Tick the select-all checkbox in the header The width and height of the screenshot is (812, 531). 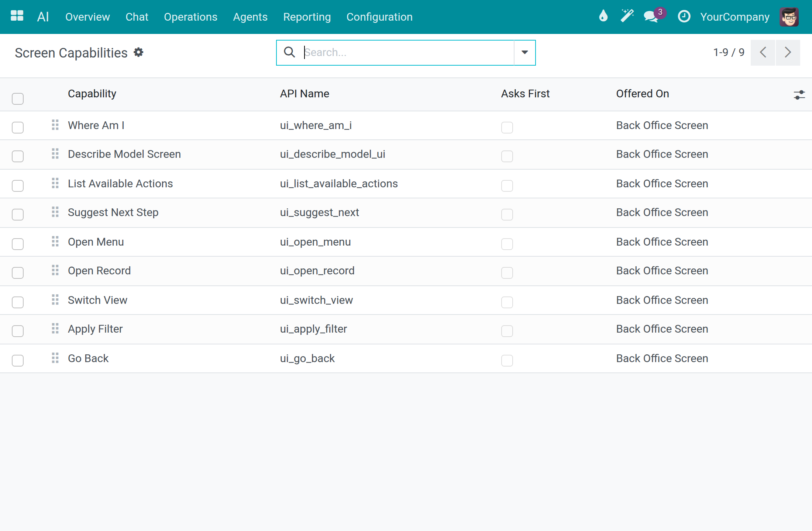(x=18, y=99)
